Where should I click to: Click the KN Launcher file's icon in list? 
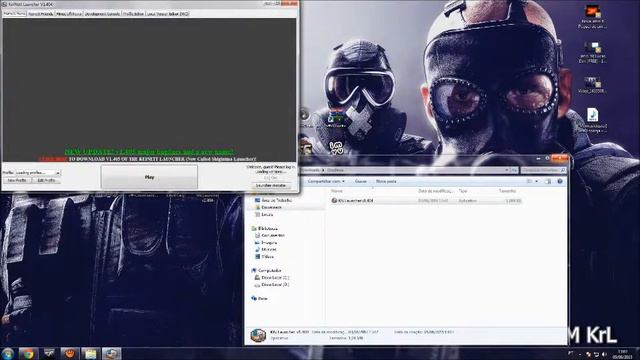click(334, 200)
